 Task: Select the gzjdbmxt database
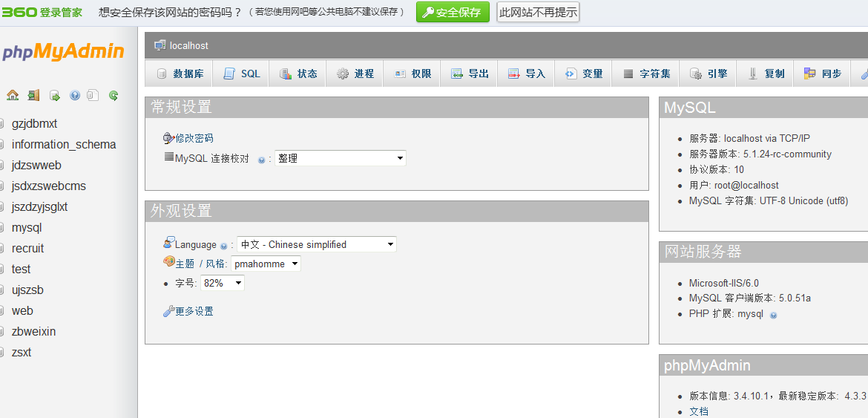34,123
